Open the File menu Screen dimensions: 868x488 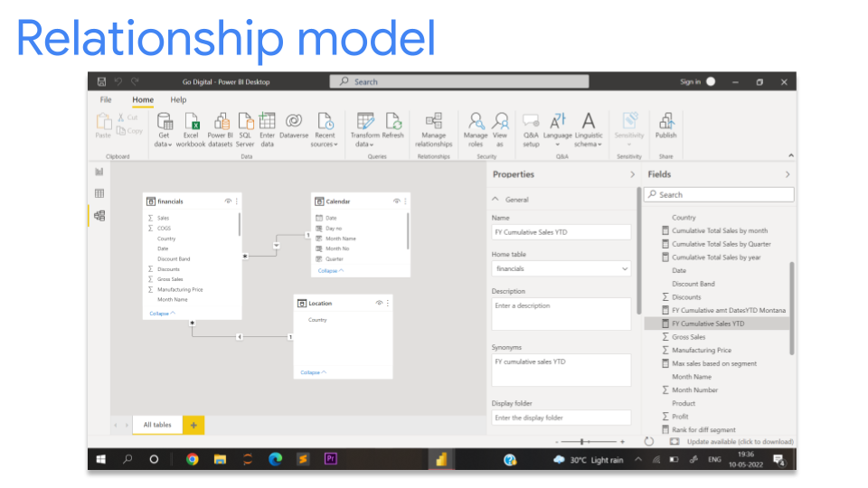point(106,99)
